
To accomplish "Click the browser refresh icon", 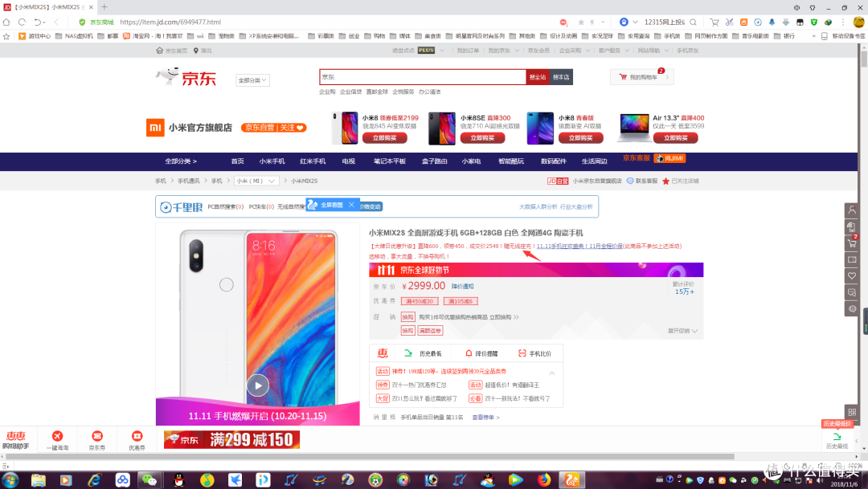I will tap(23, 22).
